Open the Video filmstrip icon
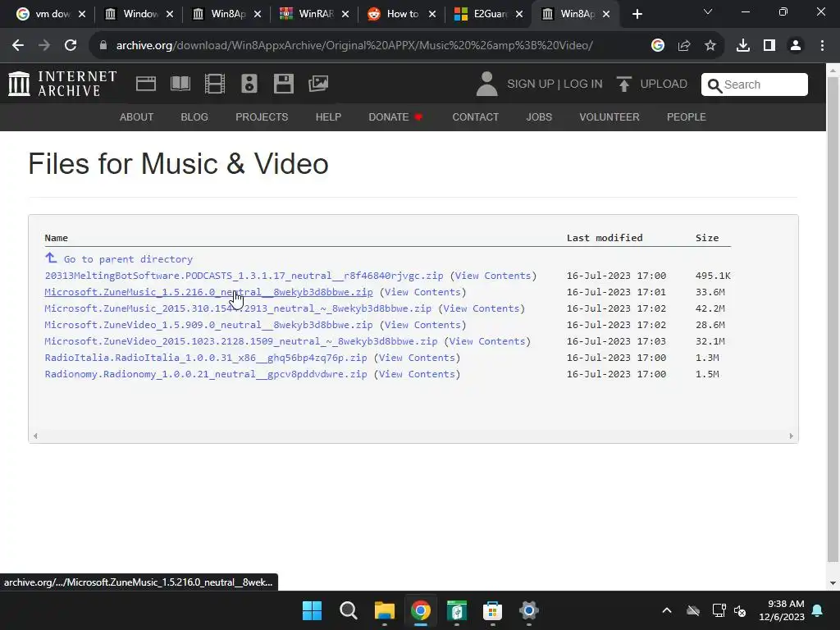The width and height of the screenshot is (840, 630). (x=215, y=84)
